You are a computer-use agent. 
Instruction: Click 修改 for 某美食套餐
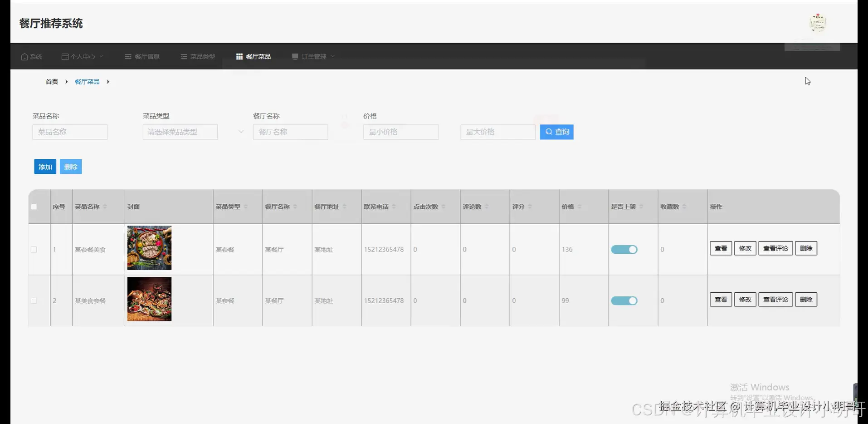pos(745,300)
